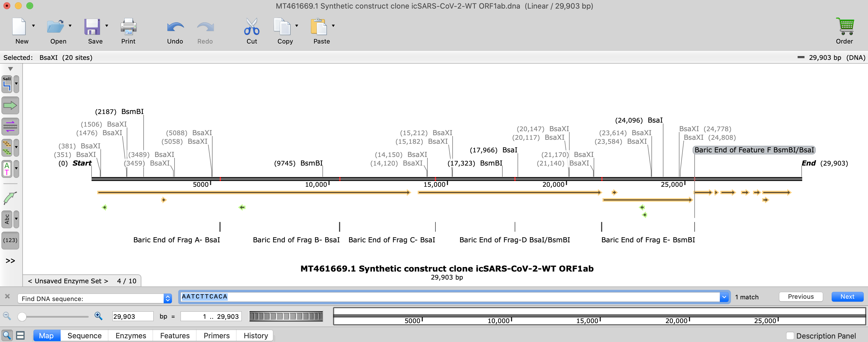The image size is (868, 342).
Task: Click the Cut scissors icon
Action: coord(251,27)
